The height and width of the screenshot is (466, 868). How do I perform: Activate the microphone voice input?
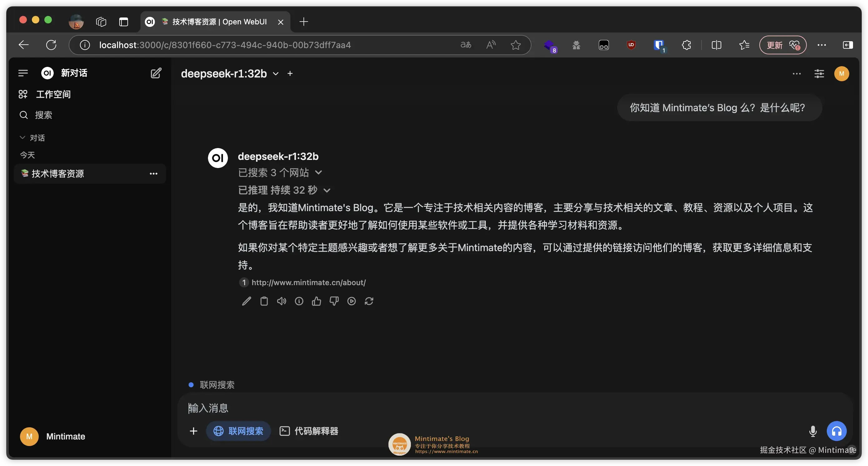[x=813, y=431]
